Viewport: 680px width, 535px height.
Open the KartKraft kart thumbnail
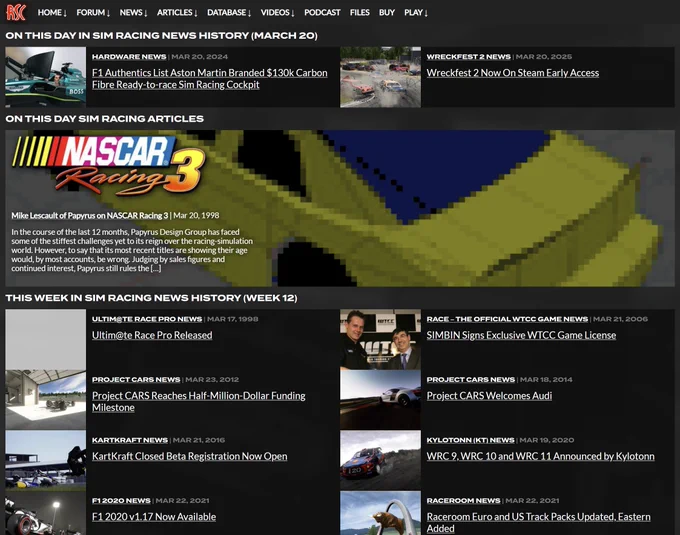point(46,460)
